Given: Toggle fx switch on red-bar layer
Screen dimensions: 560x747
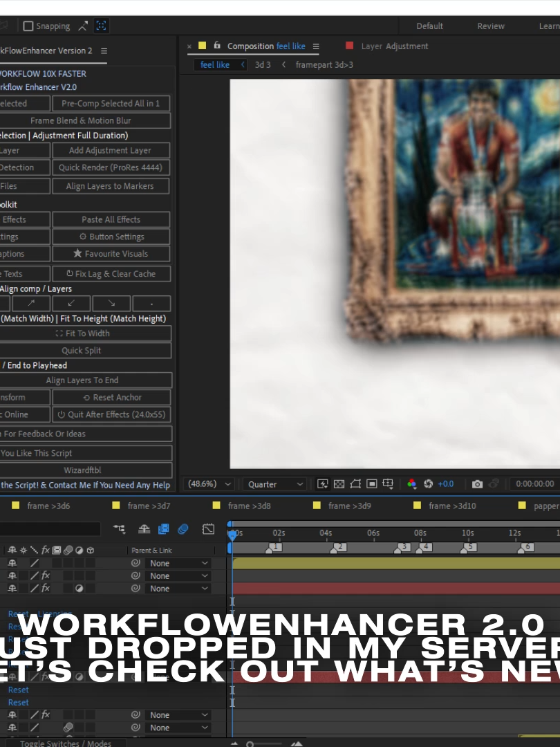Looking at the screenshot, I should (46, 589).
